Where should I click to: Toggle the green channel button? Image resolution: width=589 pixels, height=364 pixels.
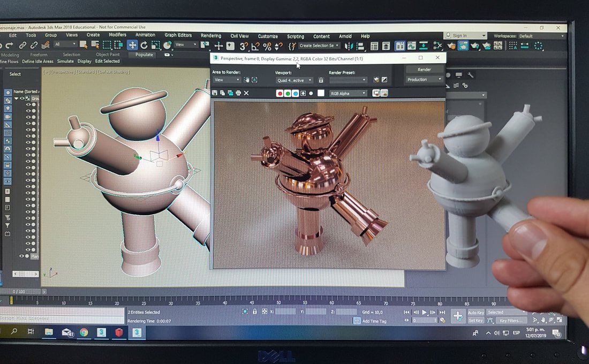(288, 94)
